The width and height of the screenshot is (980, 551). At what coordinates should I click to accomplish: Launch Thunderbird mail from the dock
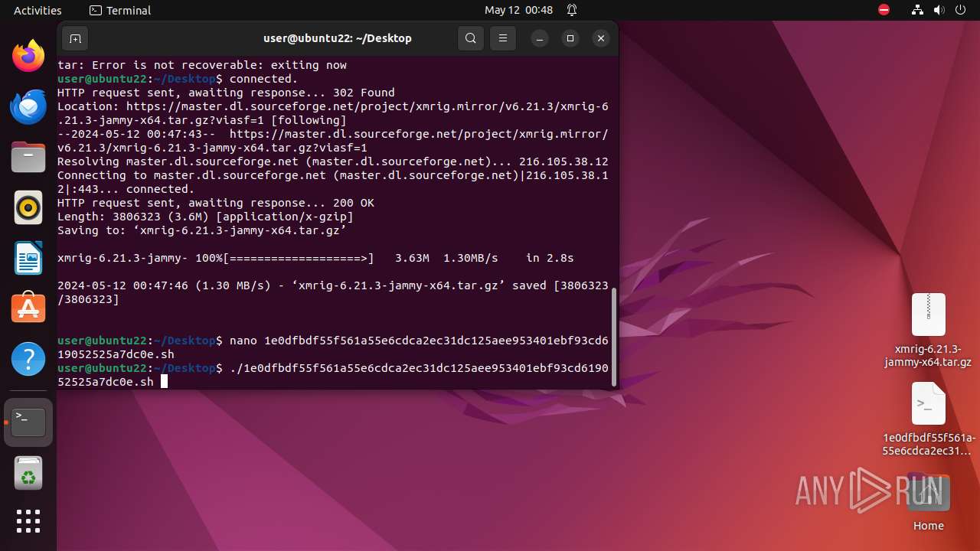point(28,107)
